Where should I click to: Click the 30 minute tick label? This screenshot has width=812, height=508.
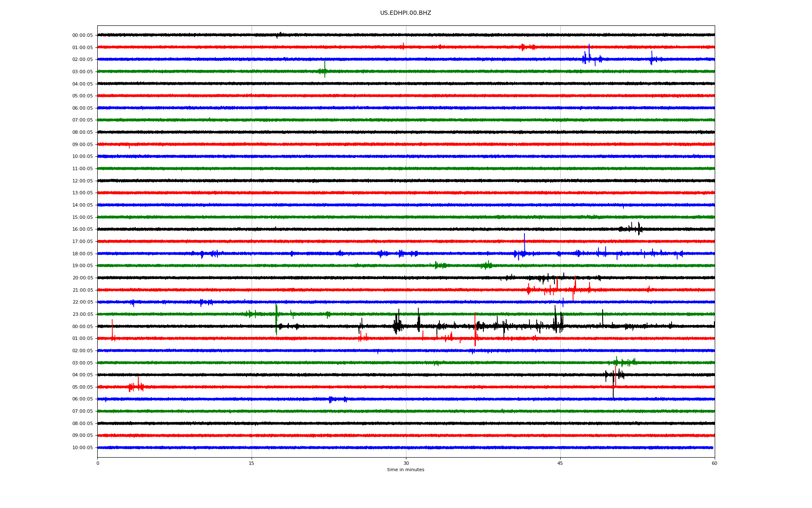pos(406,463)
